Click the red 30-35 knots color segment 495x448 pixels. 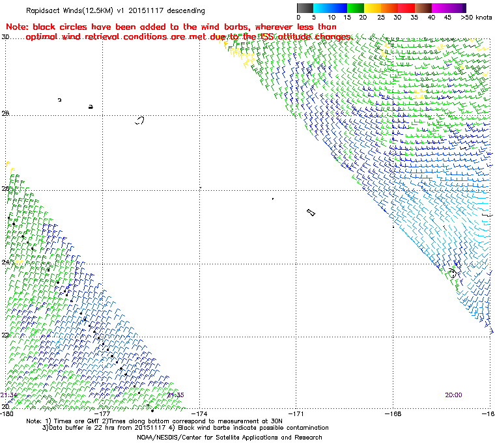pyautogui.click(x=406, y=8)
